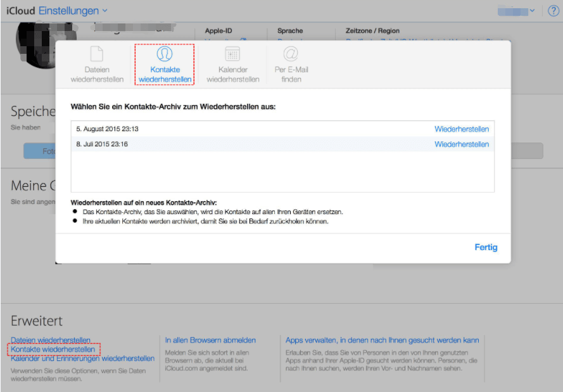
Task: Click the empty area of archive list
Action: (x=282, y=171)
